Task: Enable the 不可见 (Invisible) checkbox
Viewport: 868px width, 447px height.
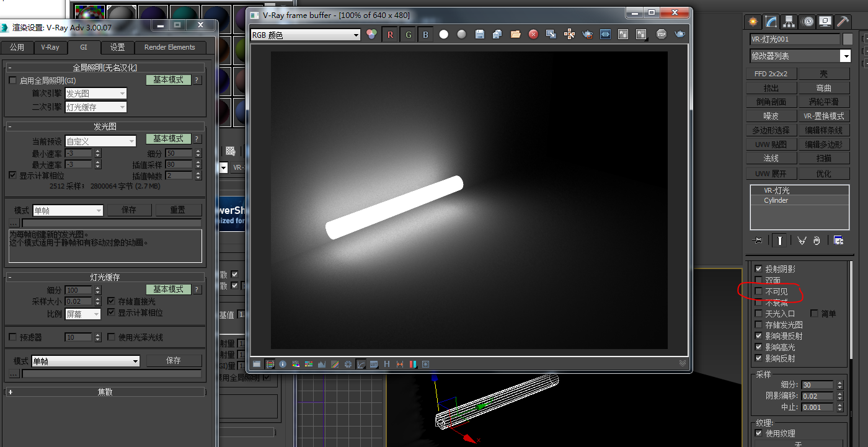Action: coord(758,291)
